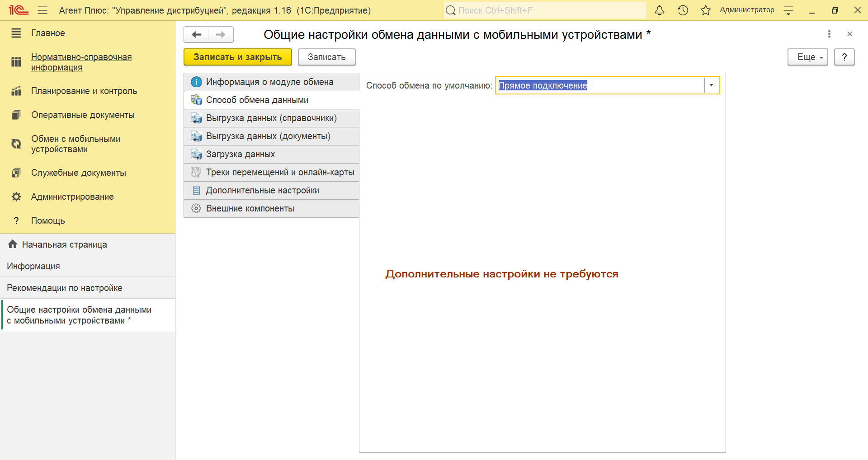Switch to Информация о модуле обмена tab

pos(269,82)
